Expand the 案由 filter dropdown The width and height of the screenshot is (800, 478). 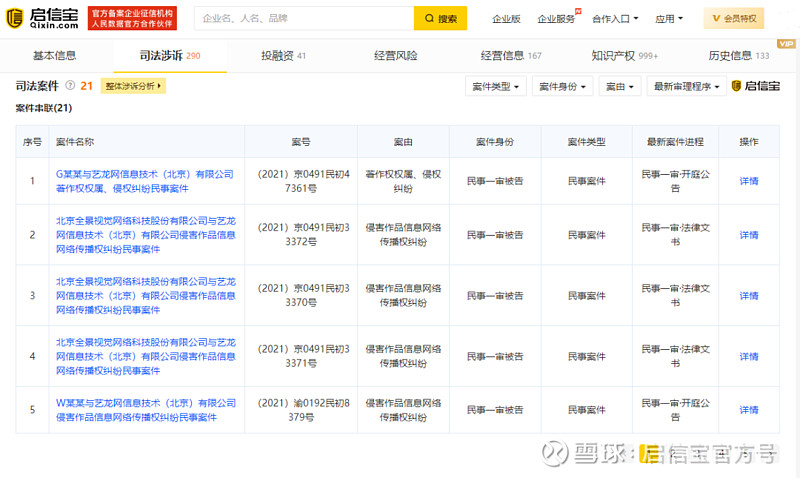(619, 86)
